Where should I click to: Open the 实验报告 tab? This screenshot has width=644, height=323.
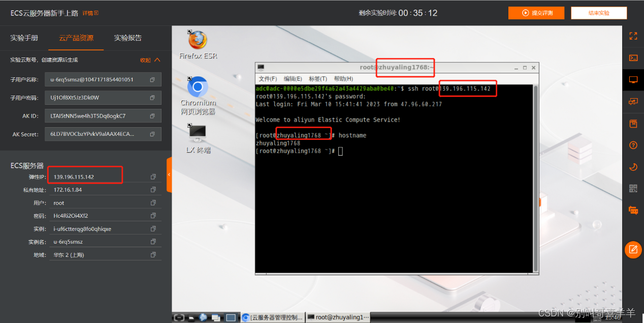pos(127,38)
